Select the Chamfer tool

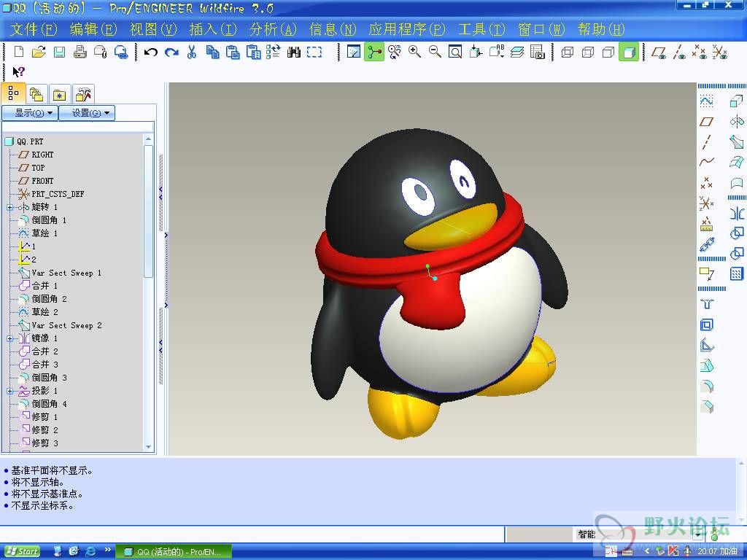click(x=706, y=406)
